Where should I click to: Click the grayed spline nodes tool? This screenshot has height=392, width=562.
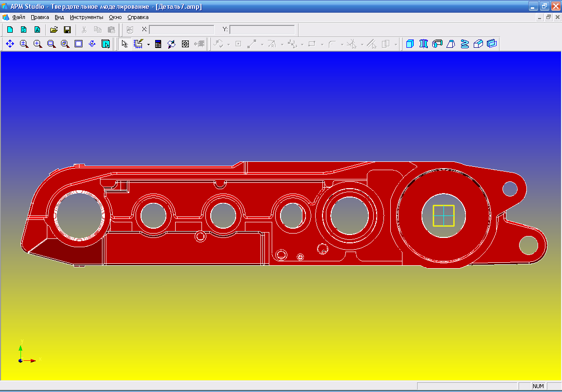293,44
